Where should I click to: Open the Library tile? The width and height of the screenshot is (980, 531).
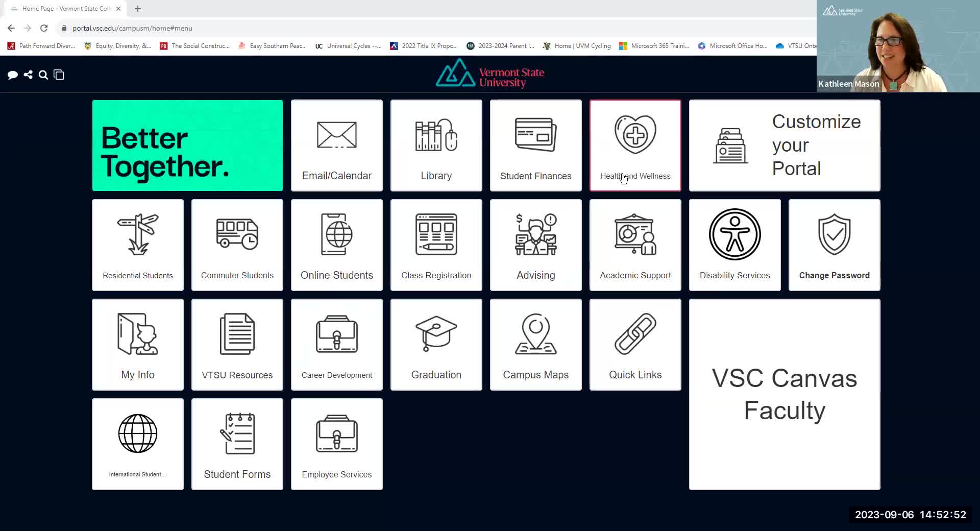click(436, 146)
